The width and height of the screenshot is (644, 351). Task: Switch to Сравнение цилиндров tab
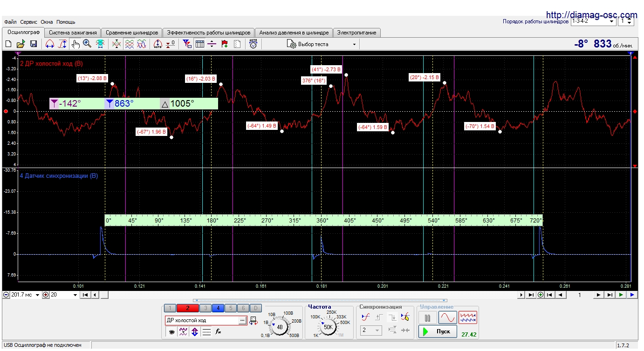coord(132,33)
